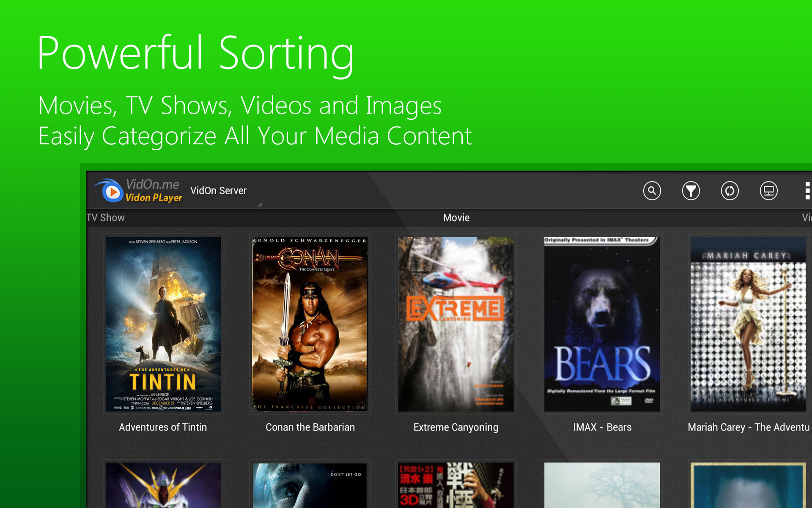Screen dimensions: 812x508
Task: Switch to the partially visible Video tab
Action: [x=806, y=218]
